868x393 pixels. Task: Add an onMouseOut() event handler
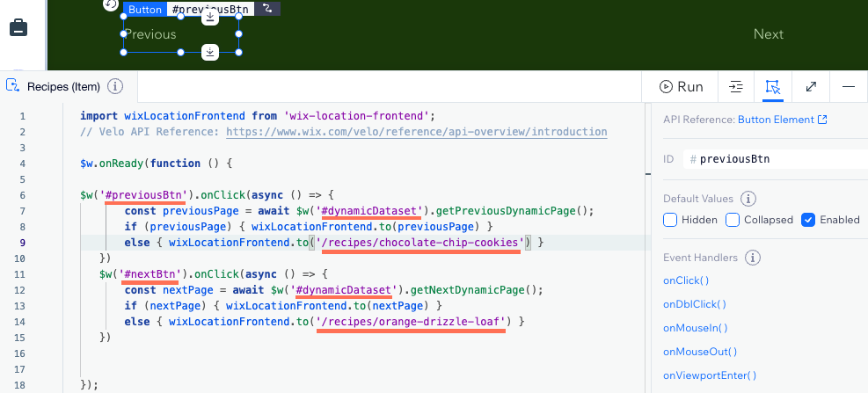700,352
